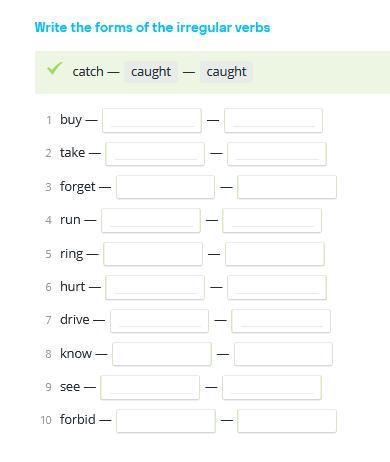
Task: Click the first input for know
Action: pos(162,354)
